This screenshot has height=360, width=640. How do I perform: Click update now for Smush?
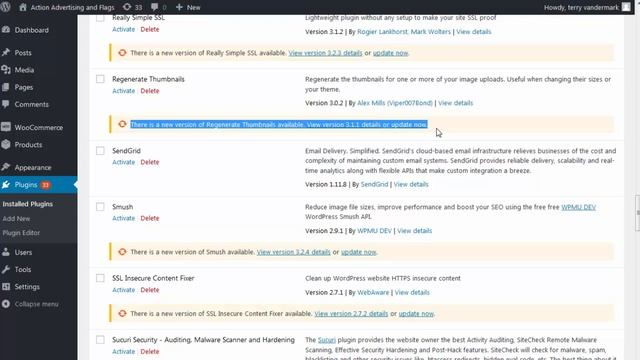(x=358, y=252)
